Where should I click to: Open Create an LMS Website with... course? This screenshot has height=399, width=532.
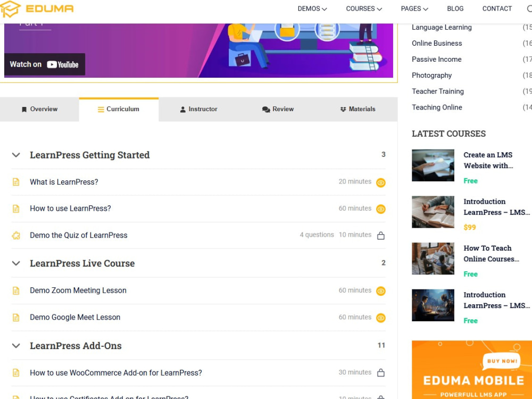click(x=488, y=160)
